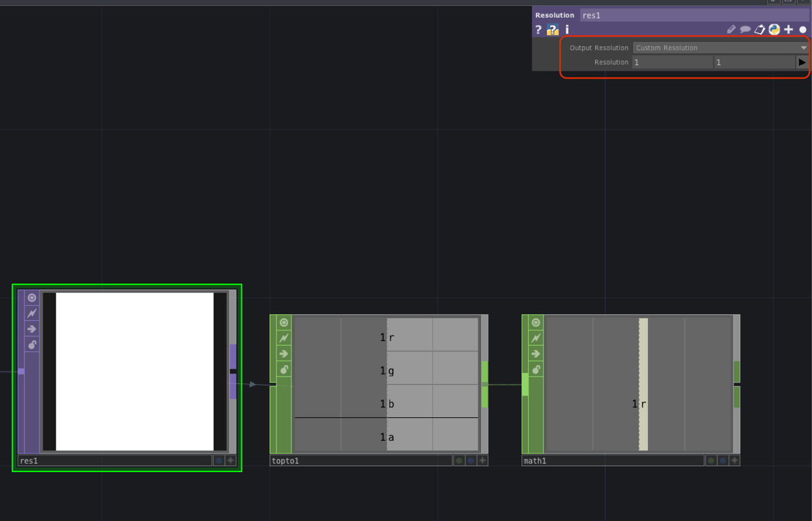Click res1 purple input connector
Image resolution: width=812 pixels, height=521 pixels.
pyautogui.click(x=21, y=371)
